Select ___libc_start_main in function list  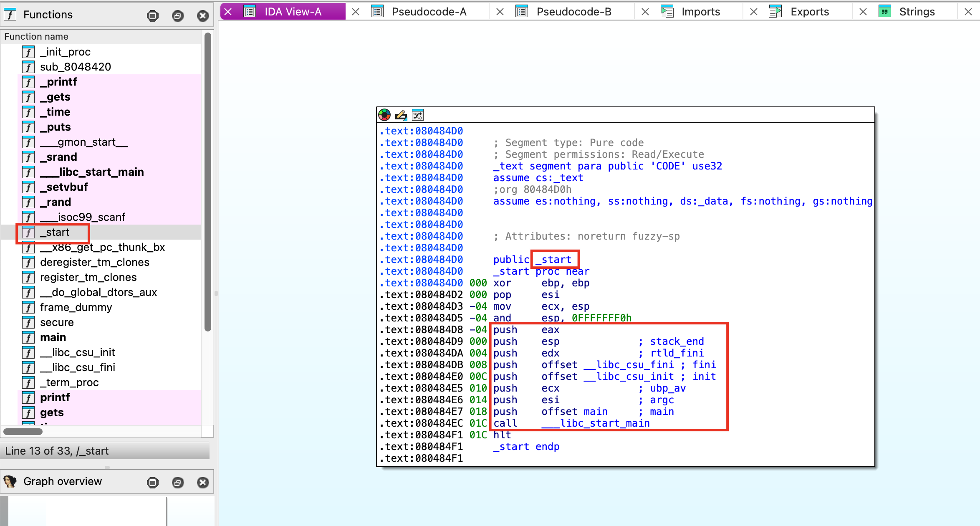click(102, 172)
